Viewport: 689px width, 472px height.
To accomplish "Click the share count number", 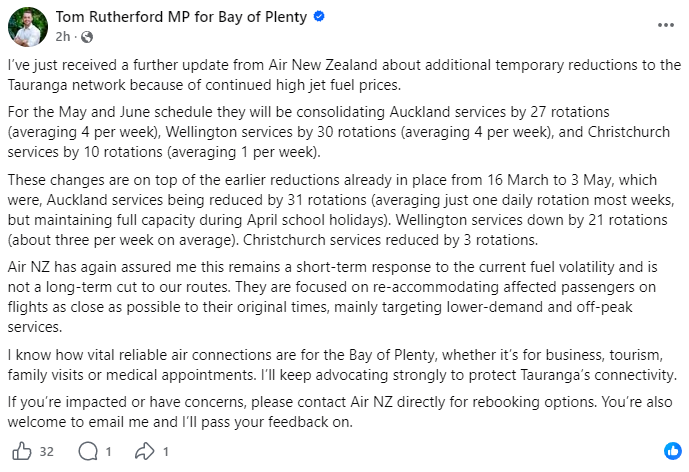I will point(164,452).
